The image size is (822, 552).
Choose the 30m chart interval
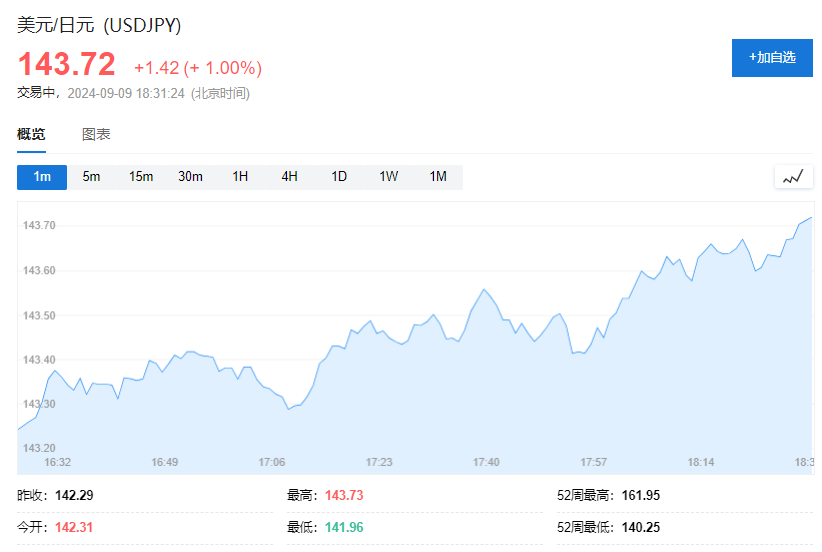pos(190,177)
